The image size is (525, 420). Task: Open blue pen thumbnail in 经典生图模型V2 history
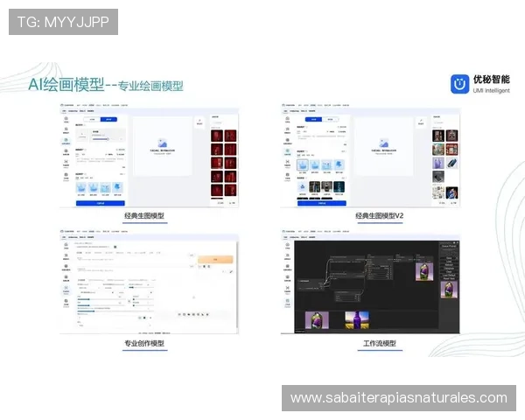tap(451, 163)
